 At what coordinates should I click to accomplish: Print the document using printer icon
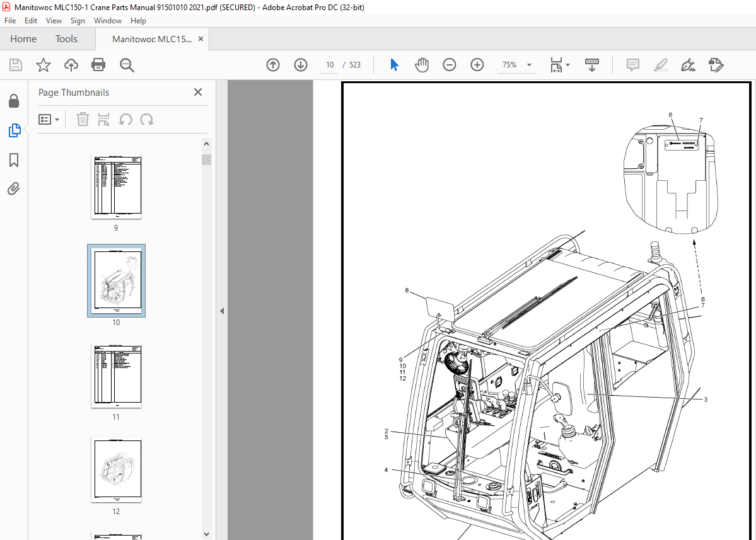(x=98, y=65)
